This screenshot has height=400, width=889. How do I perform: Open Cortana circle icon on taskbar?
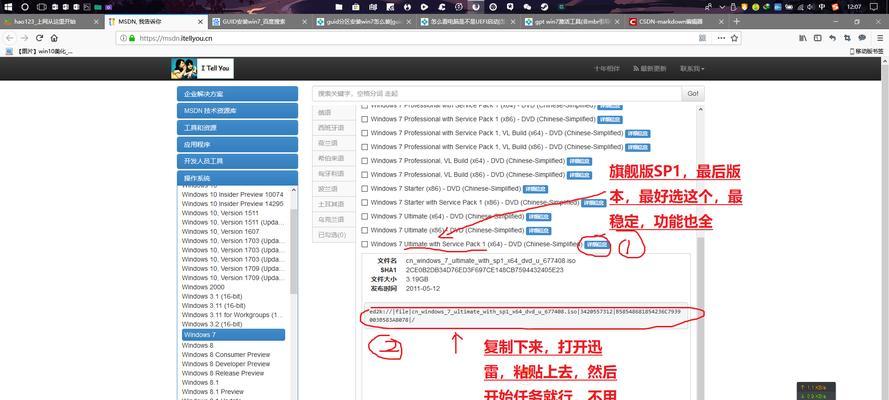pos(25,7)
